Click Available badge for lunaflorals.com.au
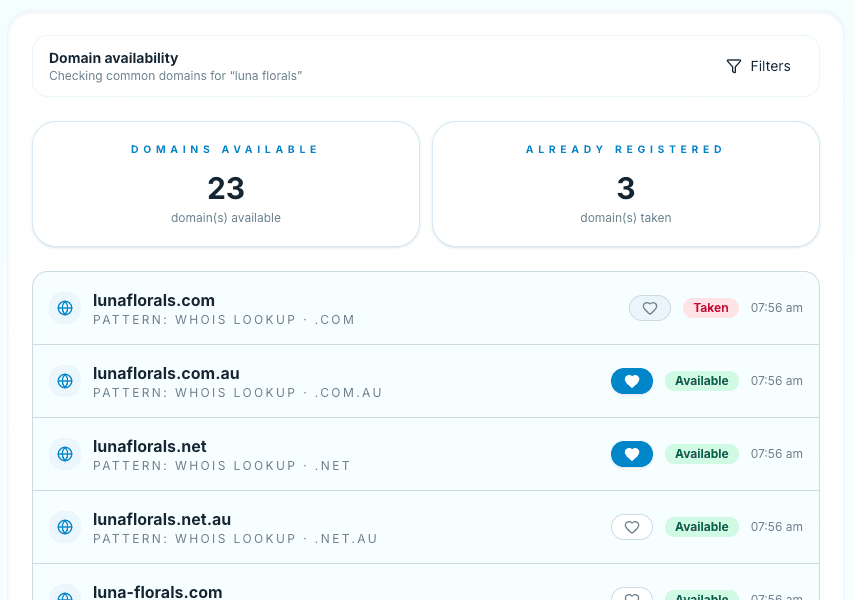854x600 pixels. tap(702, 381)
